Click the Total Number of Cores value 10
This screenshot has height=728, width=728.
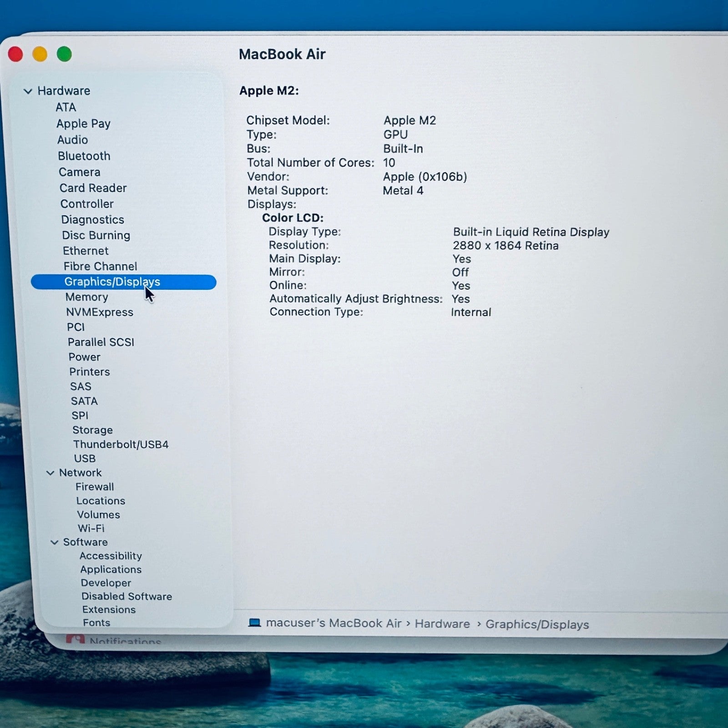[389, 163]
